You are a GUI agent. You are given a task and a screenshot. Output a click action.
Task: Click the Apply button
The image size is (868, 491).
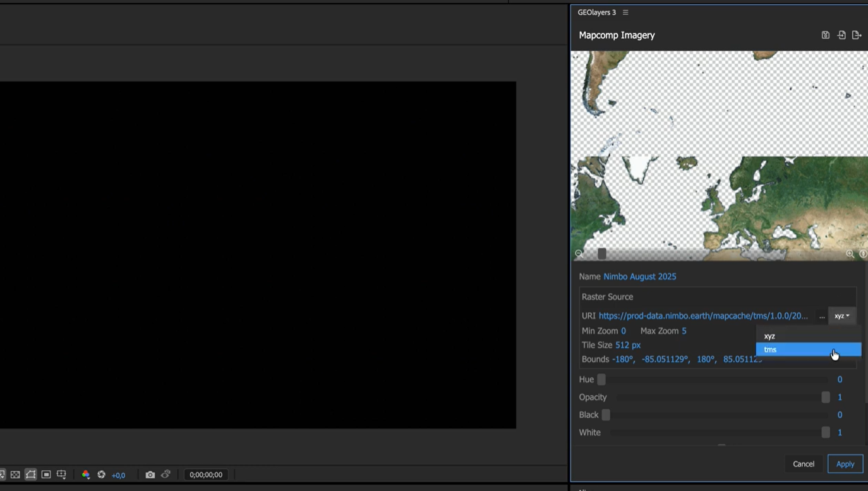click(845, 464)
